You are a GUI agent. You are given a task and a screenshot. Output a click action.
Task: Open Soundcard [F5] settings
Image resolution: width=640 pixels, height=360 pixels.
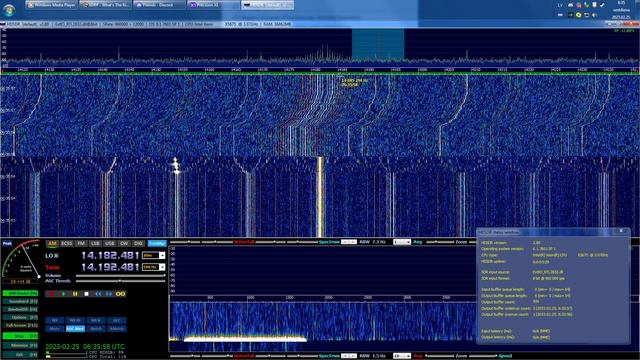[x=20, y=302]
